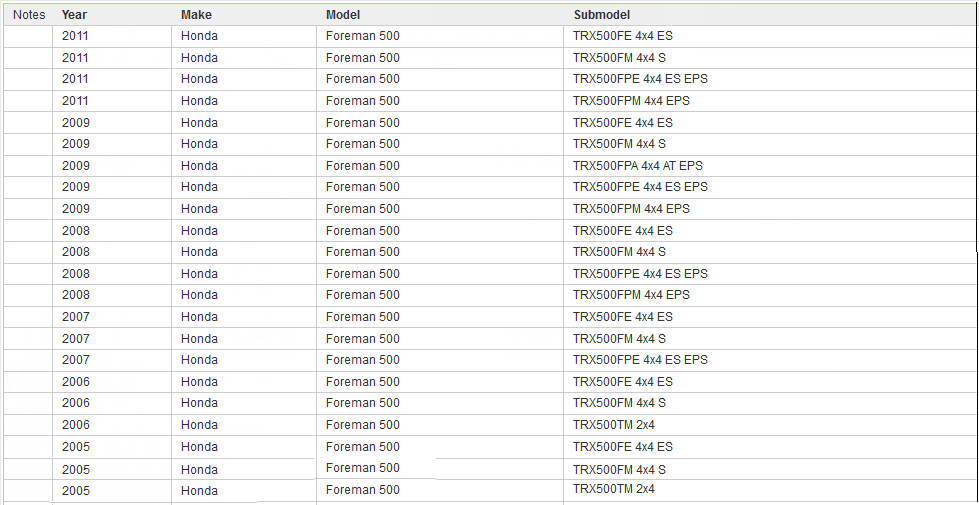Click the TRX500FPA 4x4 AT EPS cell
This screenshot has height=505, width=979.
[637, 166]
